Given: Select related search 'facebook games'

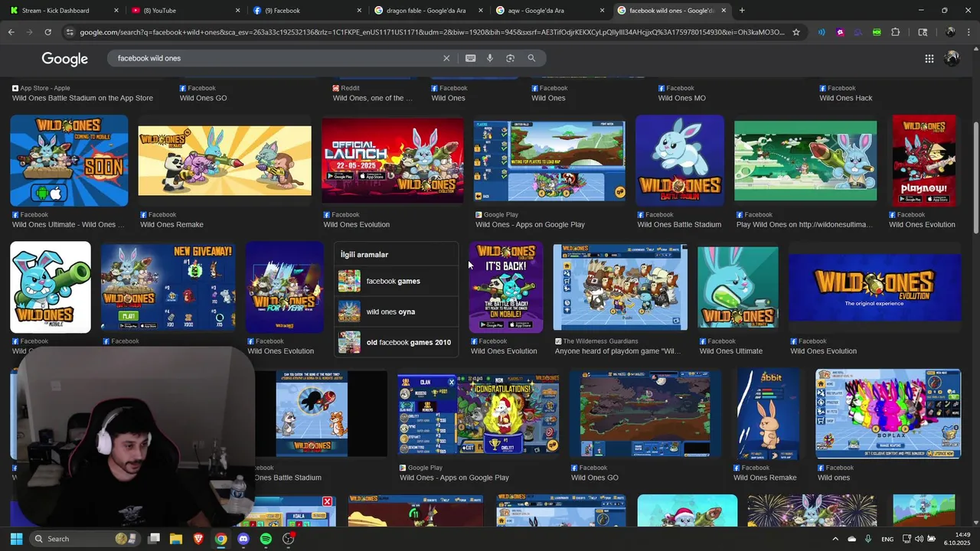Looking at the screenshot, I should point(396,281).
